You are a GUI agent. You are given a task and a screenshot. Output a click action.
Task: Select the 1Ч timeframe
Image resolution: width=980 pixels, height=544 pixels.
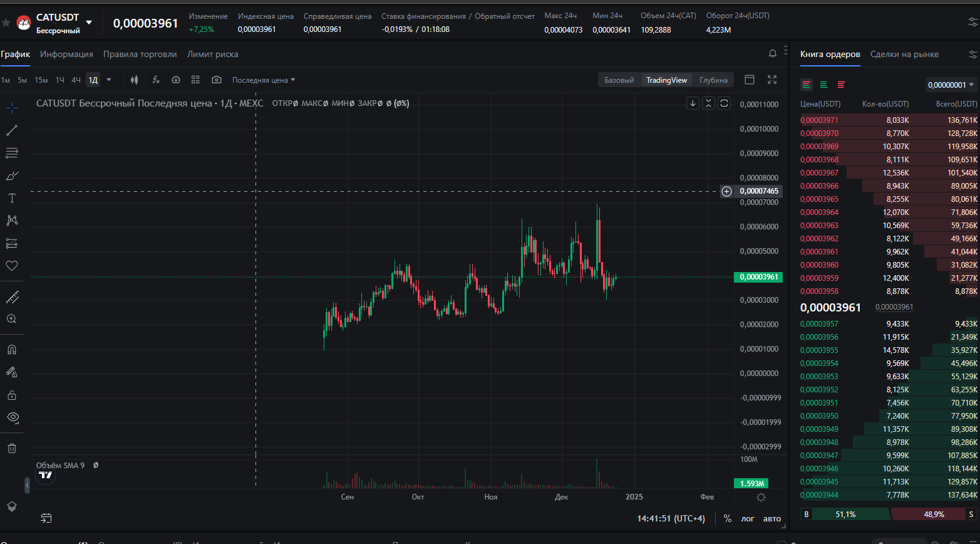pyautogui.click(x=60, y=80)
